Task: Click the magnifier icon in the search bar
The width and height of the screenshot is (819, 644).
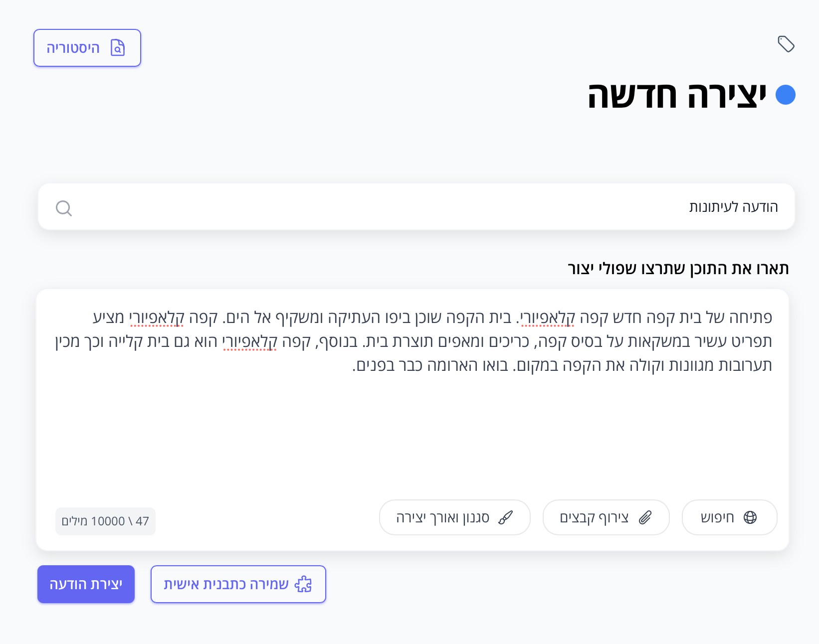Action: tap(64, 208)
